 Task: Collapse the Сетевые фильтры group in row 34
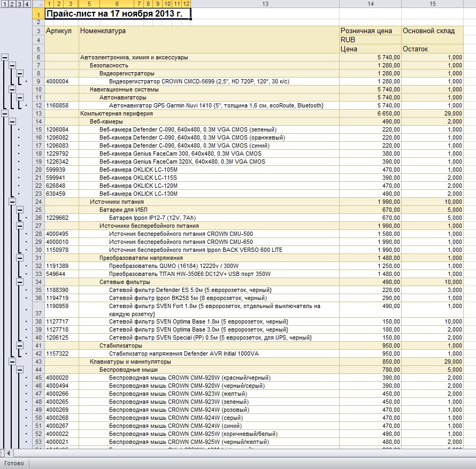click(x=20, y=282)
